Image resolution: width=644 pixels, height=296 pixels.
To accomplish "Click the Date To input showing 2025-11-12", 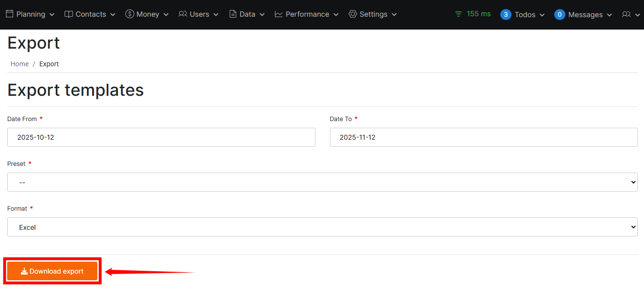I will pos(484,137).
